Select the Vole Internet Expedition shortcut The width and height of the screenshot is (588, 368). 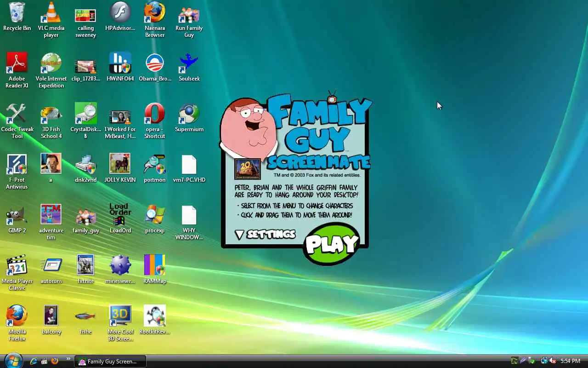[51, 70]
